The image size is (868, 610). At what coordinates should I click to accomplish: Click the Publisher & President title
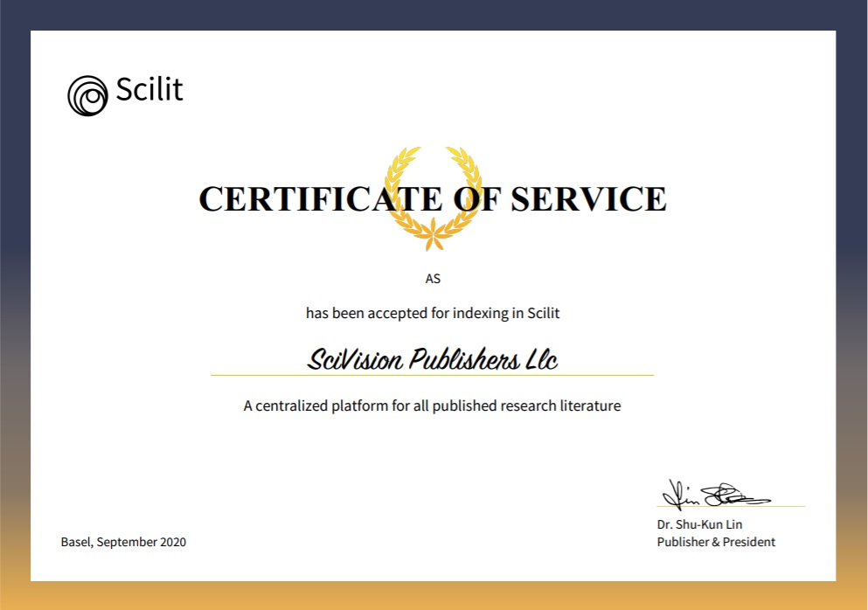click(716, 542)
